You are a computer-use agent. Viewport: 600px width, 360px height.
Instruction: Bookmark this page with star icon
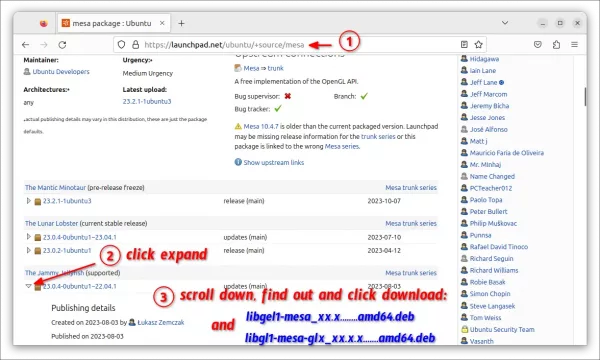[478, 44]
